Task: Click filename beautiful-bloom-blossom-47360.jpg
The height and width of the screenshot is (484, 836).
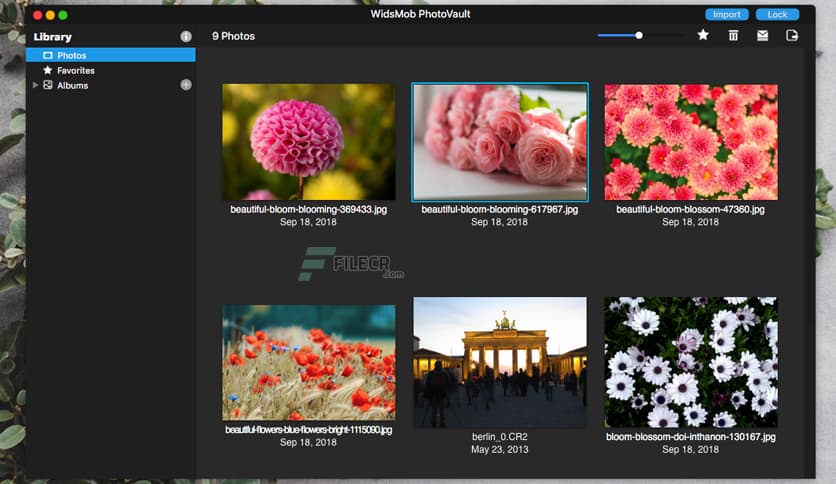Action: (690, 209)
